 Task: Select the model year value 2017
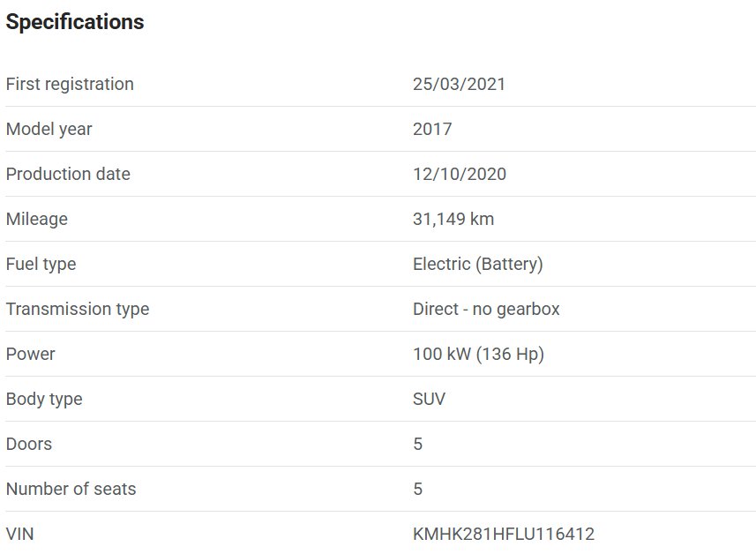pos(432,129)
